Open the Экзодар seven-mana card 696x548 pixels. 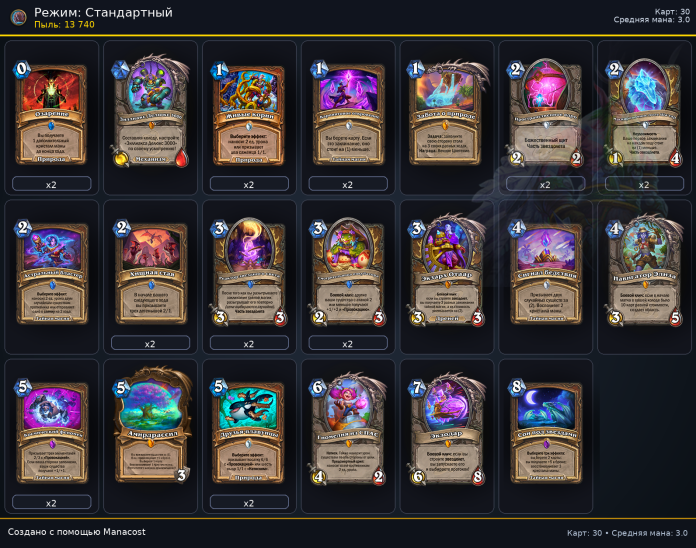click(447, 430)
